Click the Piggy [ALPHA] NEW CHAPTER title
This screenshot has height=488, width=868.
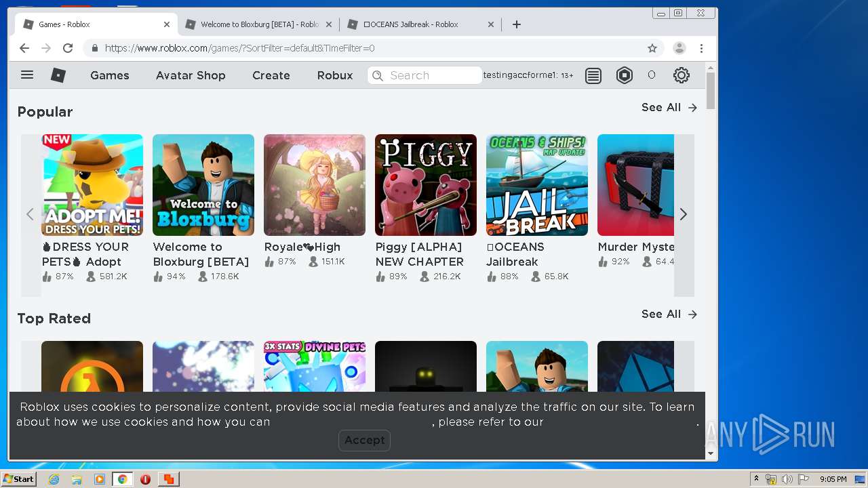tap(420, 254)
